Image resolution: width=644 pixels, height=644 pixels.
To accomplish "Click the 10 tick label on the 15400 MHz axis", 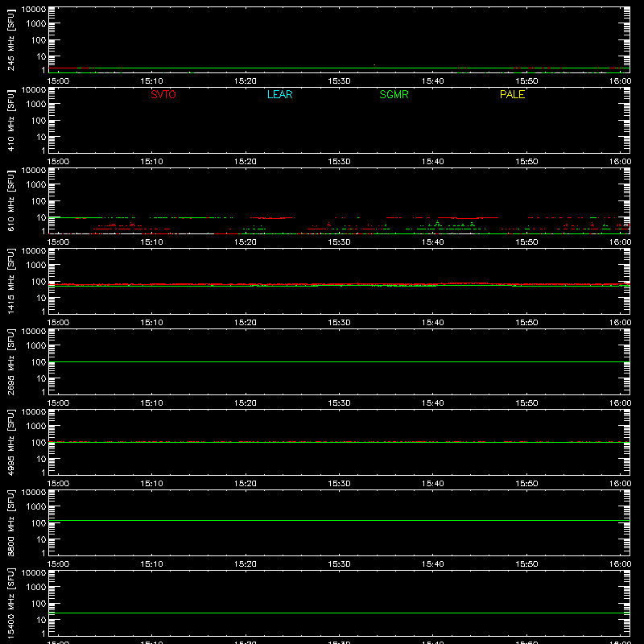I will coord(41,620).
